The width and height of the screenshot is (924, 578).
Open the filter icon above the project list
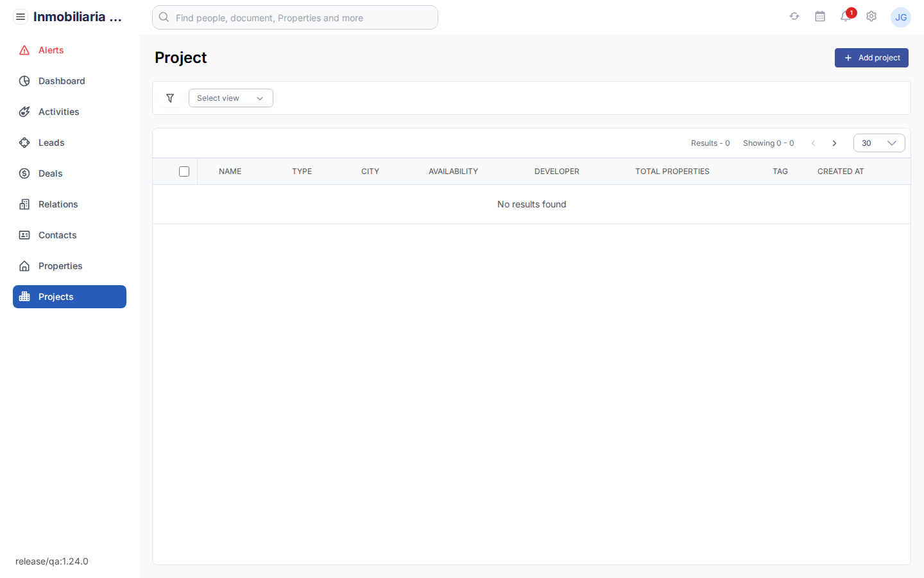coord(170,98)
